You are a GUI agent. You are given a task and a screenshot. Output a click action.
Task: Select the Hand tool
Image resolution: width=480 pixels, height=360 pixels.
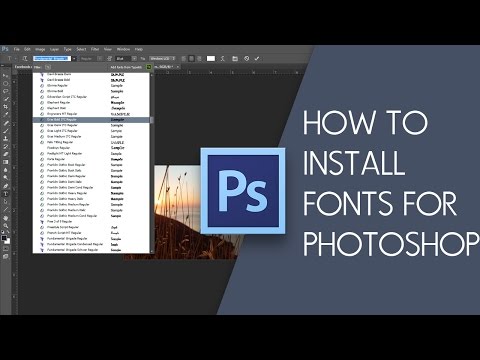tap(6, 218)
